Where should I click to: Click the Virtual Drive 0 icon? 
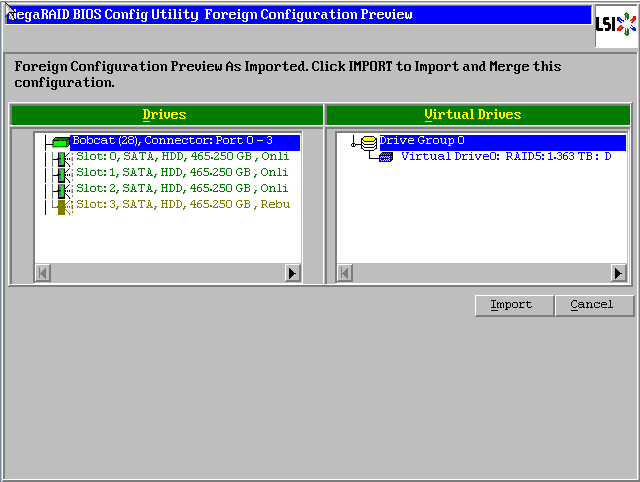click(x=386, y=158)
